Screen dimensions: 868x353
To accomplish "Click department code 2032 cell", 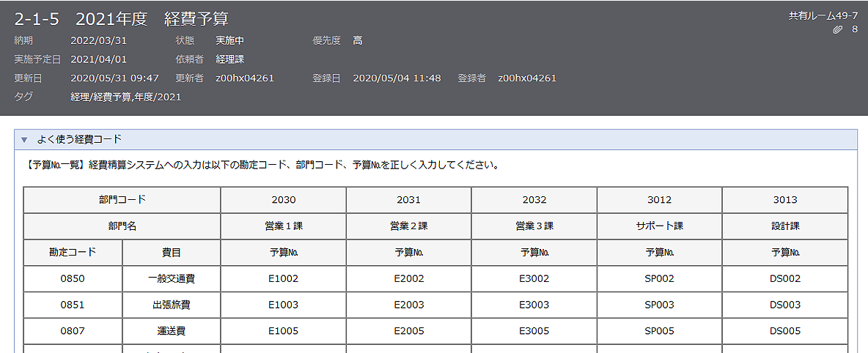I will click(x=534, y=200).
